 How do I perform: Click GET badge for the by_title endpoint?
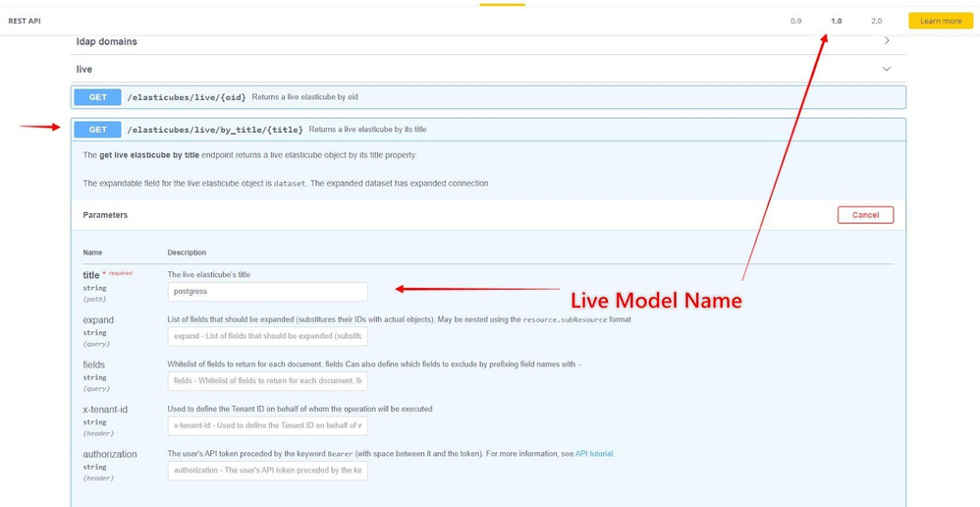[98, 130]
